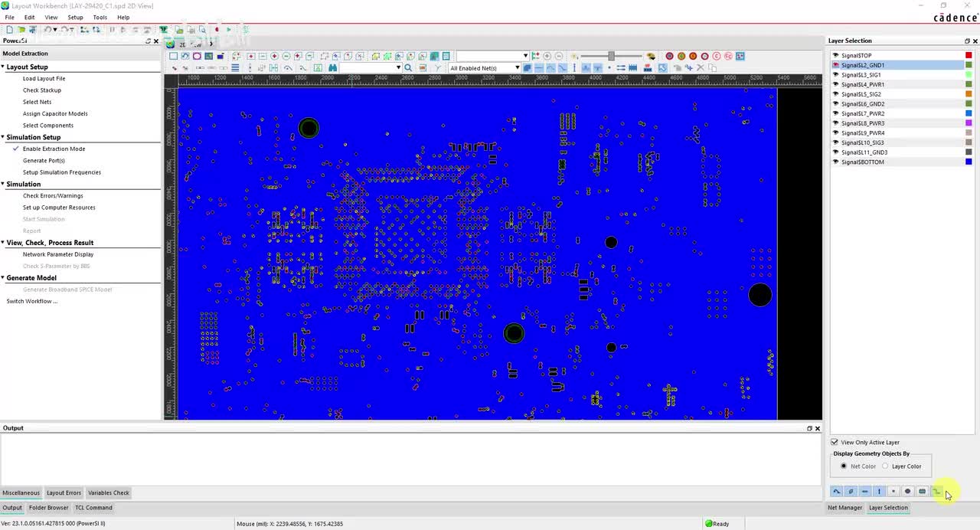Toggle visibility of Signal$L10_SIG3 layer

point(835,142)
